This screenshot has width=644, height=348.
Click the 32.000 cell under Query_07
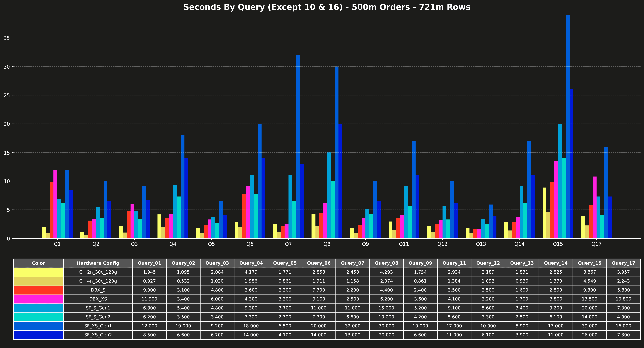tap(353, 326)
